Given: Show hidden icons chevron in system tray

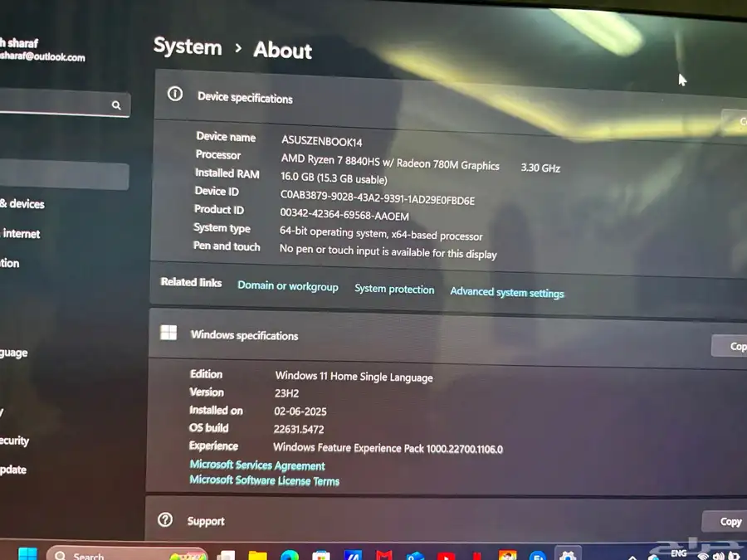Looking at the screenshot, I should point(632,557).
